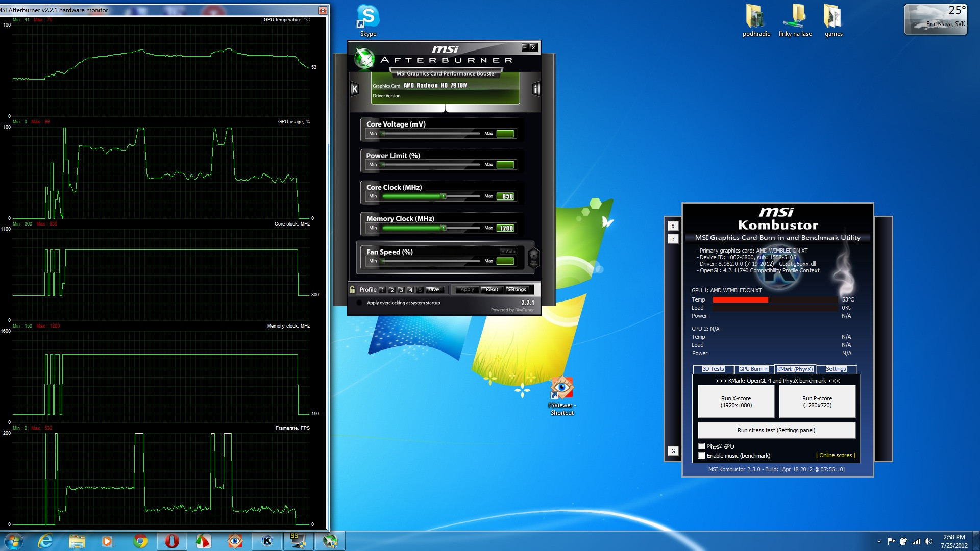
Task: Select Afterburner profile 2
Action: 391,289
